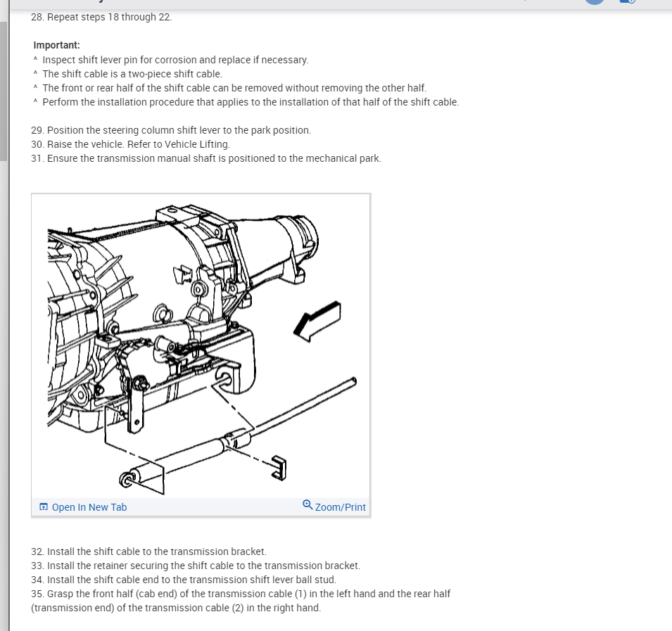Click step 30 'Raise the vehicle'

pos(130,144)
